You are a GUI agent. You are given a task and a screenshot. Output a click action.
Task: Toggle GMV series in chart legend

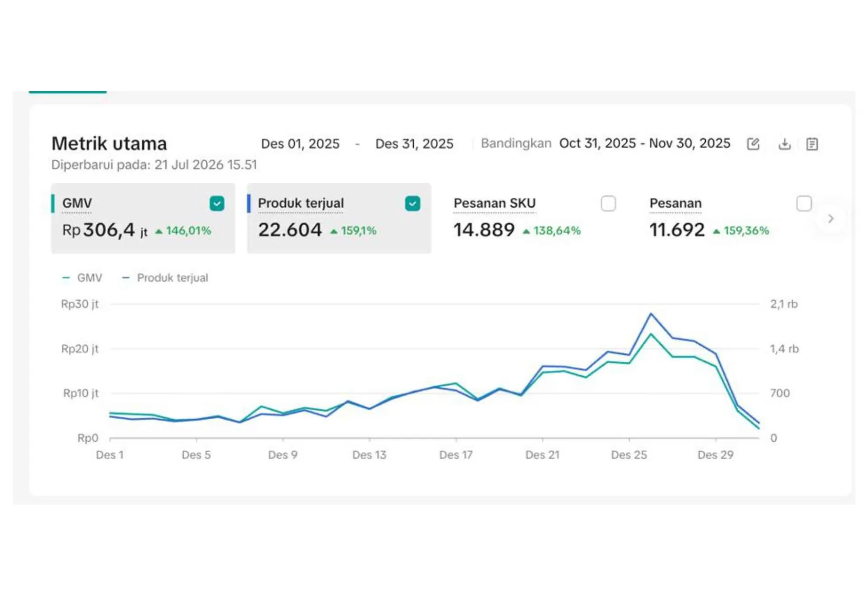tap(82, 277)
